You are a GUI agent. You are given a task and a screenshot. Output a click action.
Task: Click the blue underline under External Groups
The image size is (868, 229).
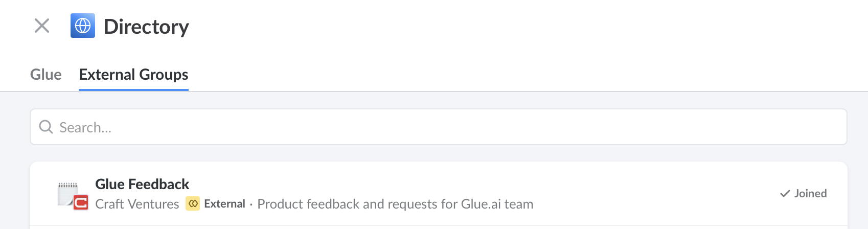pyautogui.click(x=133, y=90)
